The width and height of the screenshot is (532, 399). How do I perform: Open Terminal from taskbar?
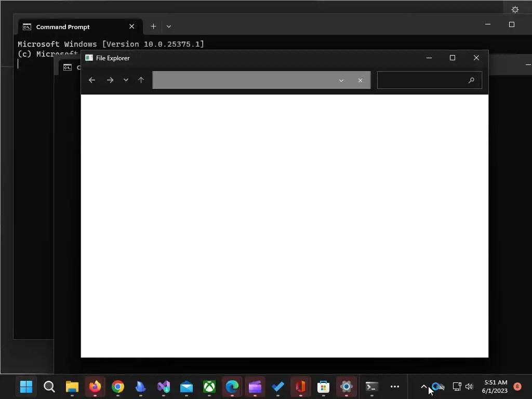click(x=372, y=387)
